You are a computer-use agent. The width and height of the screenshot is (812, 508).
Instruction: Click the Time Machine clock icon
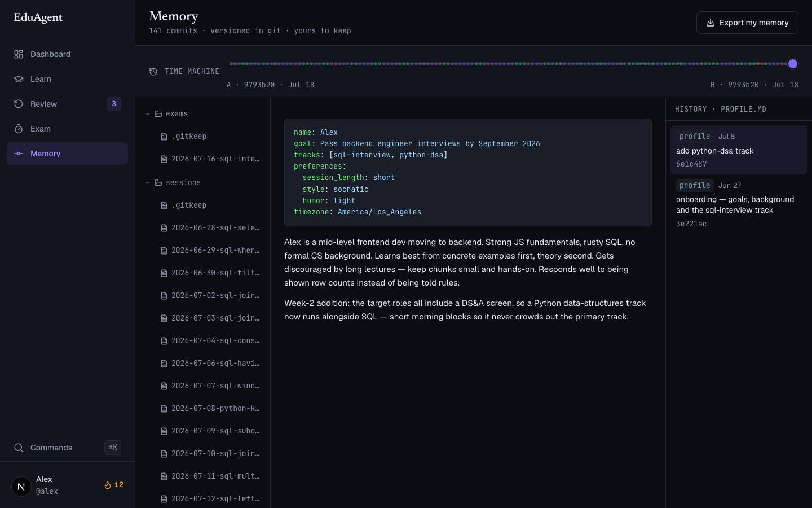(153, 71)
